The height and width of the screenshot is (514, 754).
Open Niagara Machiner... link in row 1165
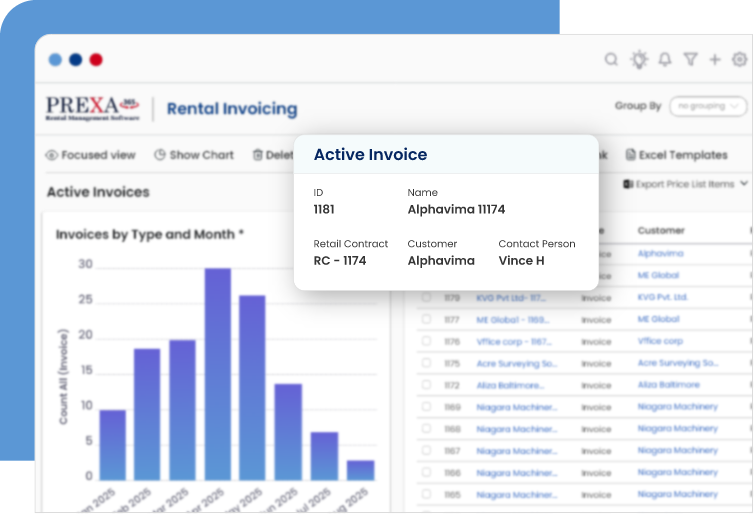click(x=516, y=495)
